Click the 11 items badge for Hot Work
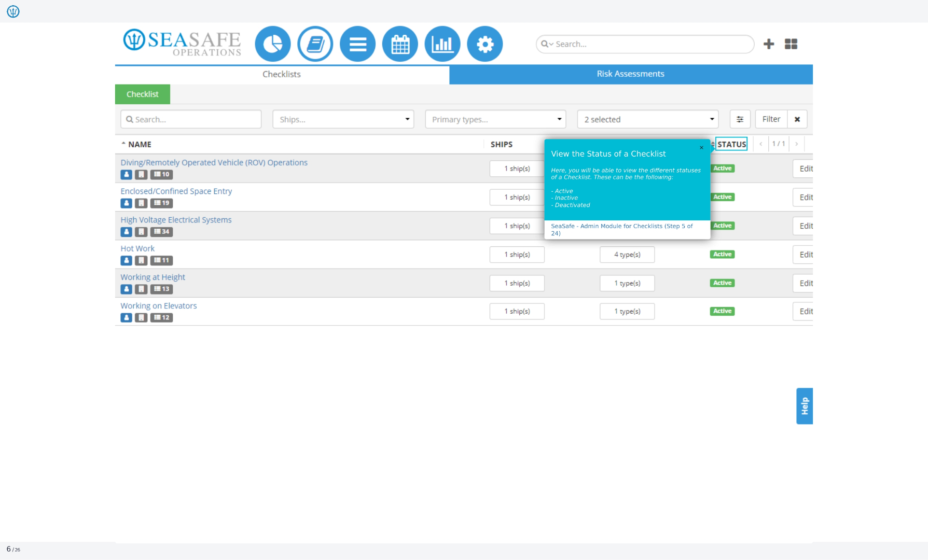 pyautogui.click(x=161, y=260)
